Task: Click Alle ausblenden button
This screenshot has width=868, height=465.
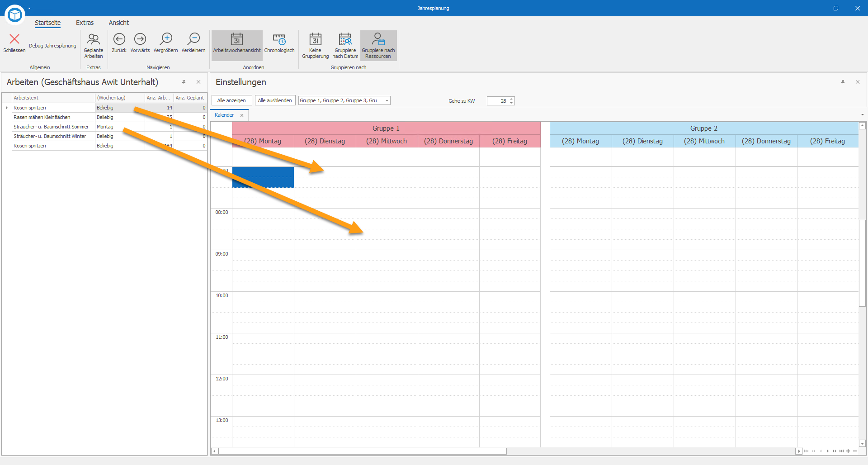Action: click(x=275, y=100)
